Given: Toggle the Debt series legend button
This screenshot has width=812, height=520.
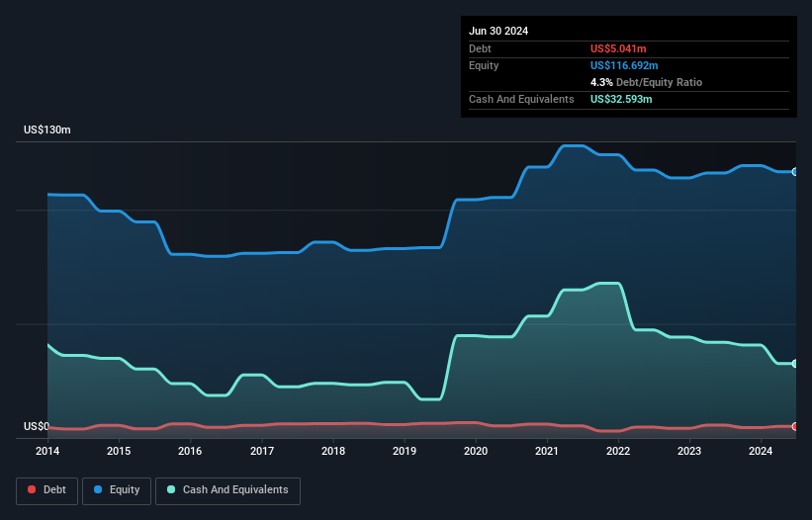Looking at the screenshot, I should (x=46, y=490).
